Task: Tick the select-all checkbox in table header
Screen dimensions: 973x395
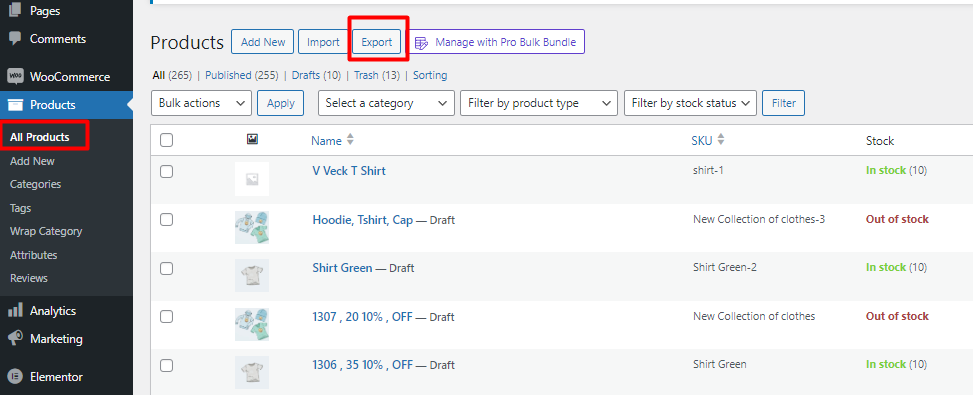Action: click(166, 141)
